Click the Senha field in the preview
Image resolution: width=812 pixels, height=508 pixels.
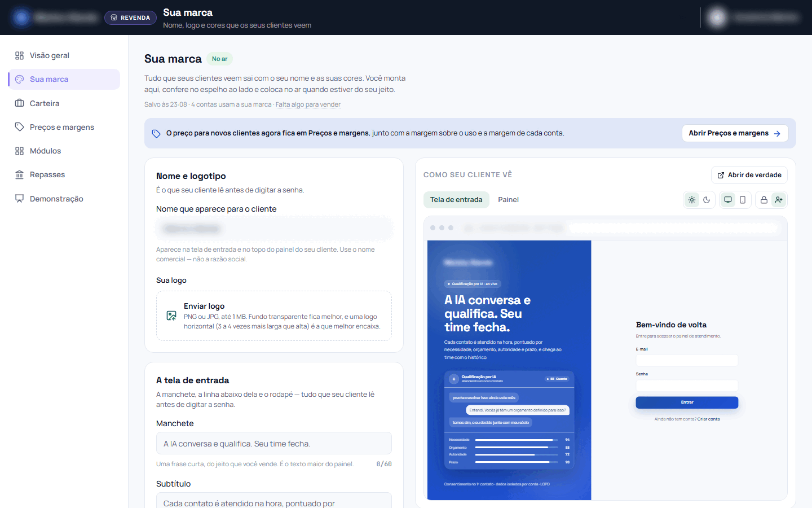click(x=687, y=386)
